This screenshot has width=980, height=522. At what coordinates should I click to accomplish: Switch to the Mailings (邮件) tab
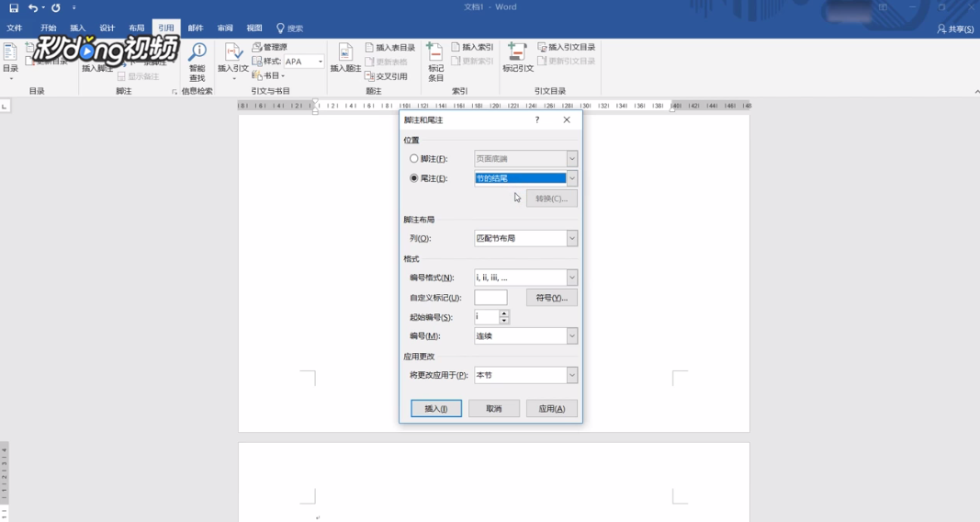point(196,28)
